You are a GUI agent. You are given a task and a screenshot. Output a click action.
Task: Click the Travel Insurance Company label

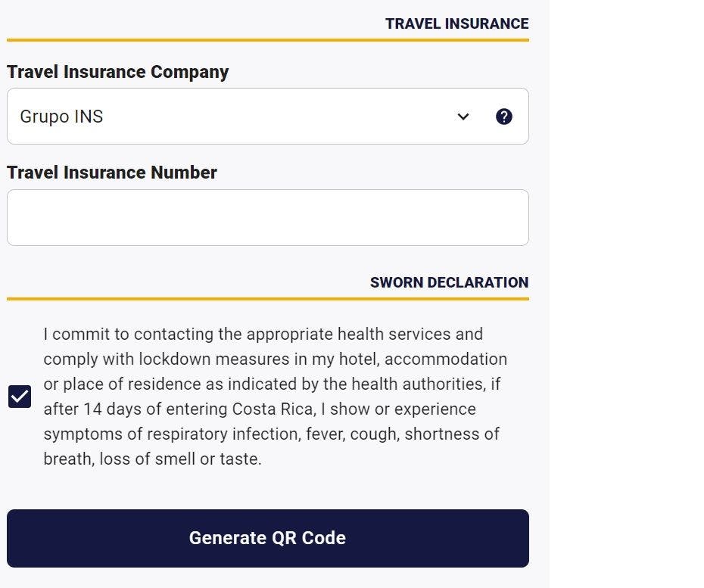coord(117,72)
